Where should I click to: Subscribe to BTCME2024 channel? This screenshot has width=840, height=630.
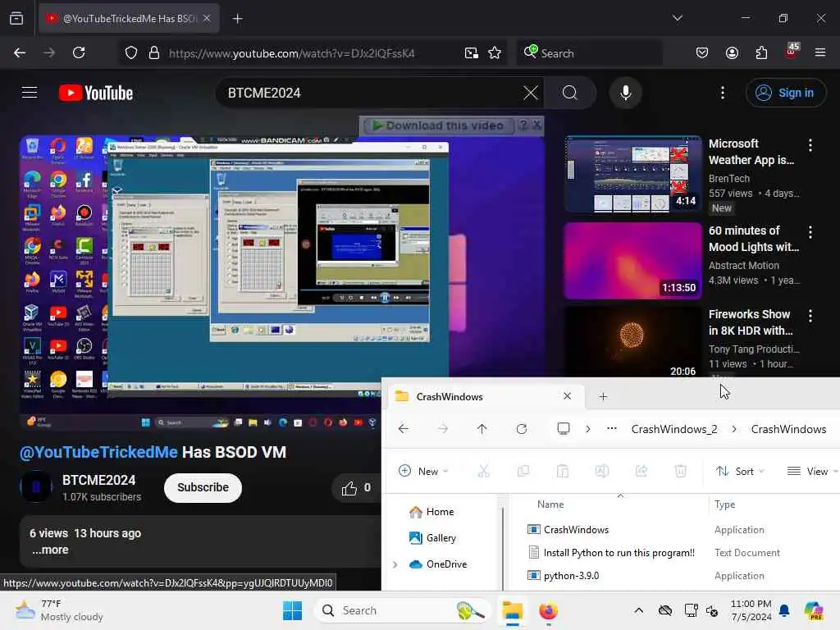[x=203, y=487]
